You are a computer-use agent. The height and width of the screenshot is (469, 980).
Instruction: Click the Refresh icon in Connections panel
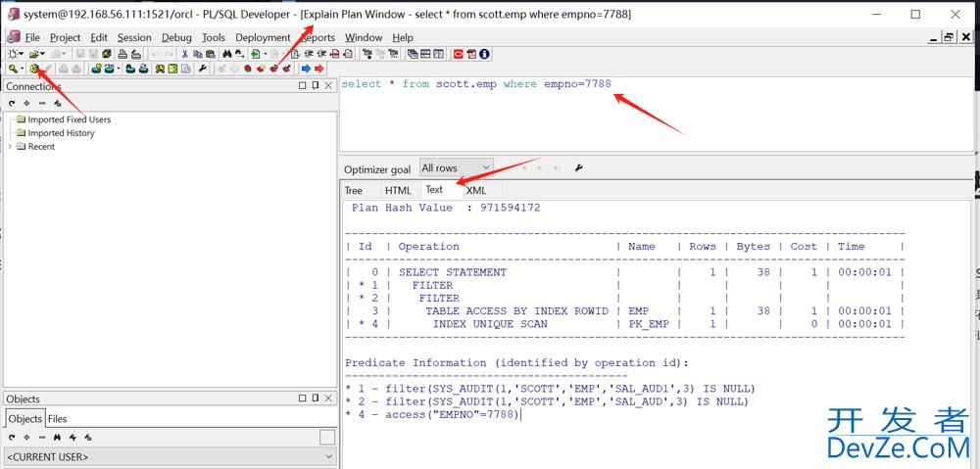coord(12,103)
